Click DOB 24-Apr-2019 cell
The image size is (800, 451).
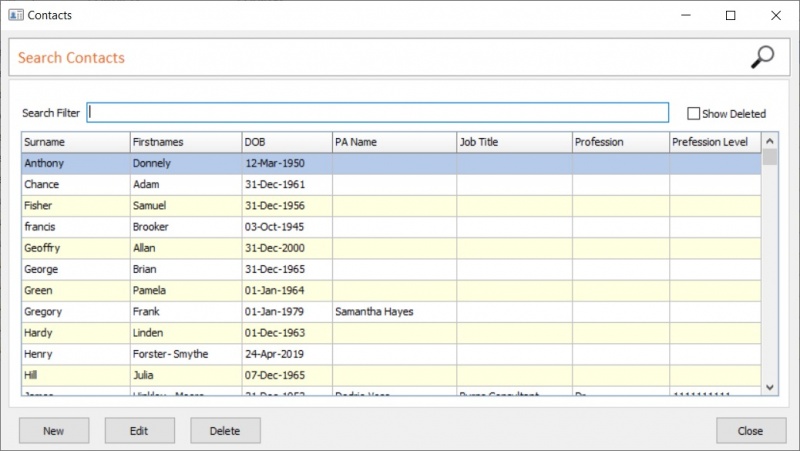tap(287, 354)
